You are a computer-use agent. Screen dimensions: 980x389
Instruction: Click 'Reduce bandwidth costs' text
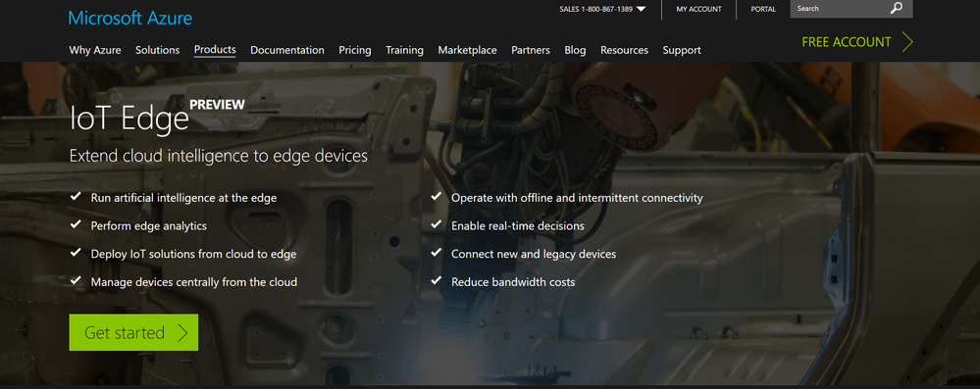(513, 282)
